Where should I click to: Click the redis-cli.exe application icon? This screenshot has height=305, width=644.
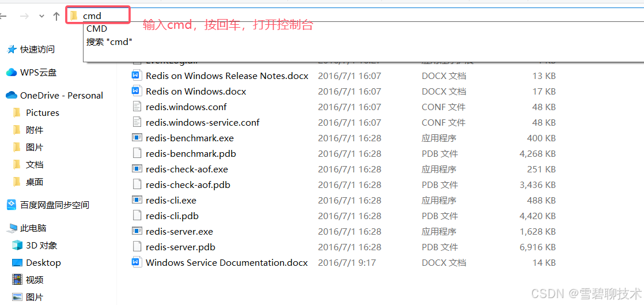[x=137, y=200]
